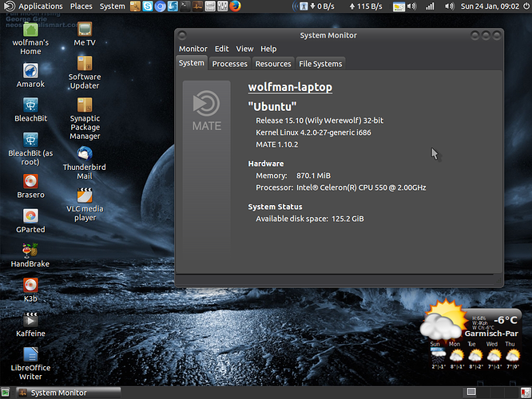Viewport: 532px width, 399px height.
Task: Open Chromium browser panel launcher
Action: 160,6
